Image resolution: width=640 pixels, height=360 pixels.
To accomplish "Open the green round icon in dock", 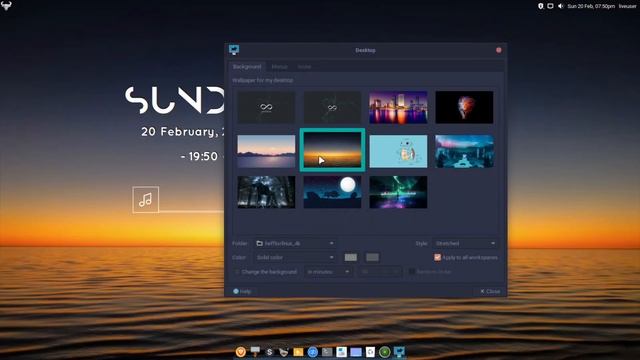I will [x=384, y=352].
